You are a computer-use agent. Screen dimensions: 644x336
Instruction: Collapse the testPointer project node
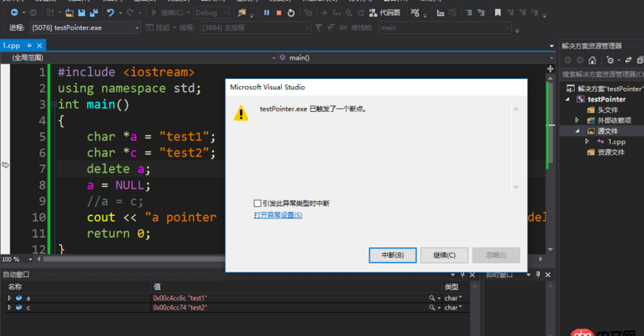click(x=568, y=99)
